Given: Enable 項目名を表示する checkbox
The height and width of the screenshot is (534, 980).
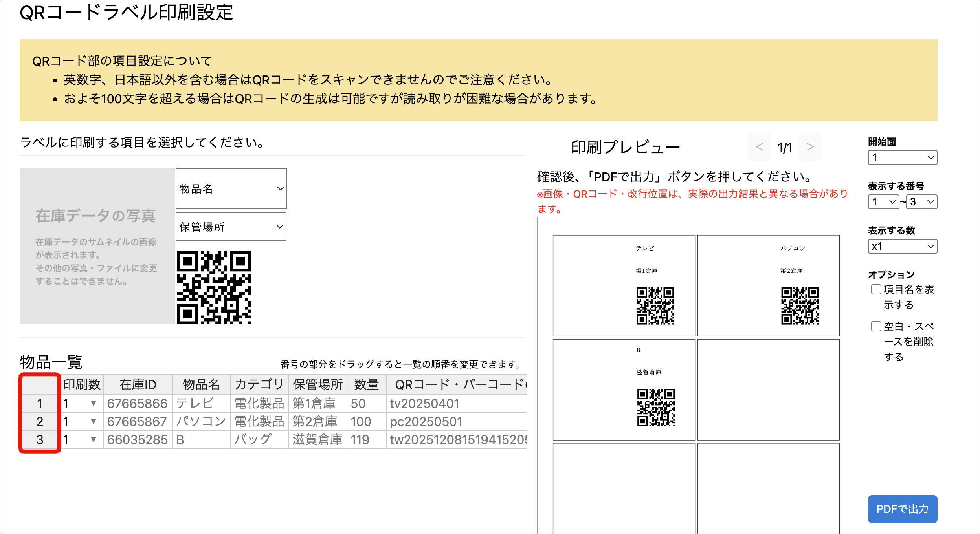Looking at the screenshot, I should (x=876, y=289).
